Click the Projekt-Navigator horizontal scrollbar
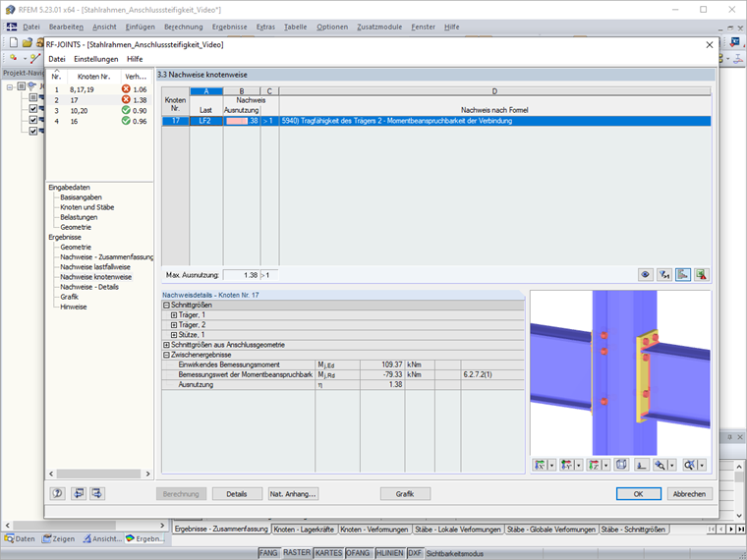The width and height of the screenshot is (747, 560). [x=65, y=526]
